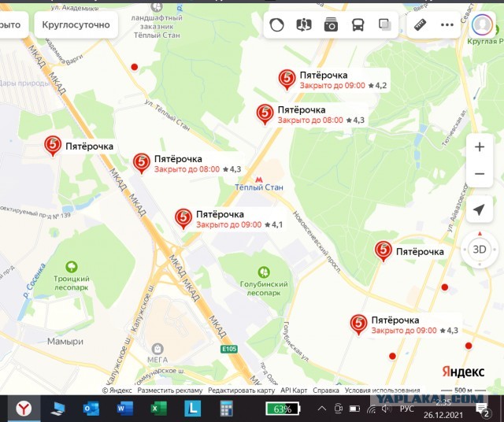Open the Справка help link

pos(326,391)
